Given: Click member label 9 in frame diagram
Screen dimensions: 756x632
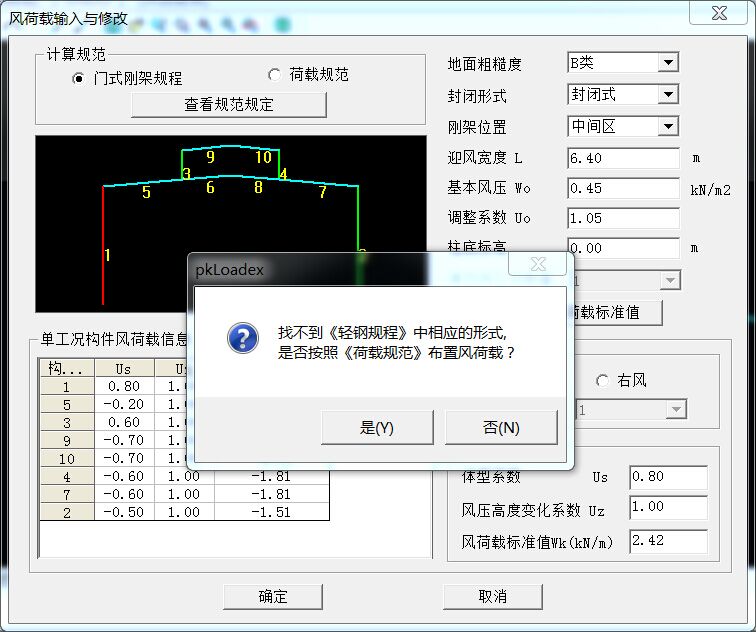Looking at the screenshot, I should pos(210,157).
